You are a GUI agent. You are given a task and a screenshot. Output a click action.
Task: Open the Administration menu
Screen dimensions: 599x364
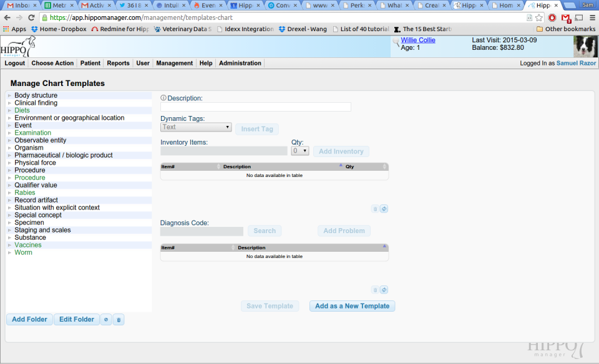(x=240, y=64)
